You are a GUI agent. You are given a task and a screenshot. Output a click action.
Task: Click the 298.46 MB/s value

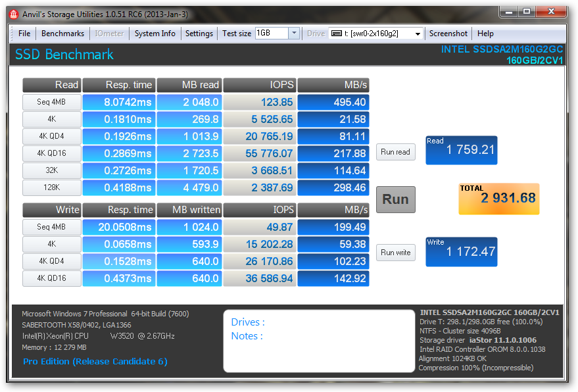click(333, 187)
